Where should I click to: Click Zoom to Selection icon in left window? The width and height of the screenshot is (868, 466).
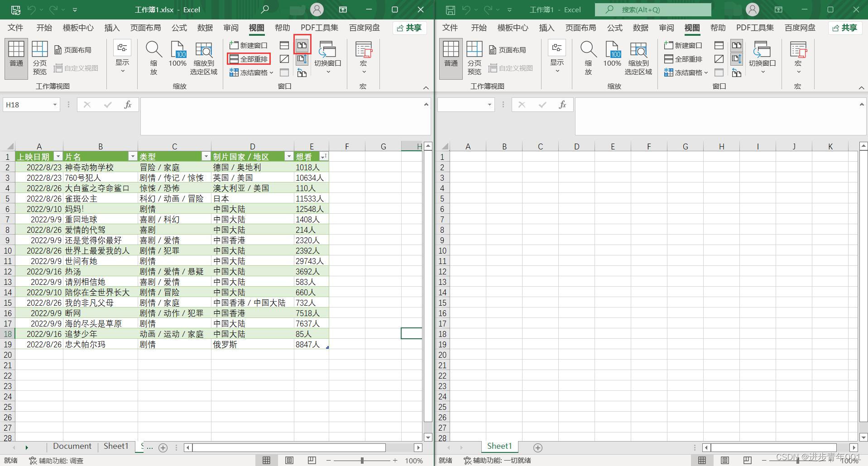204,58
